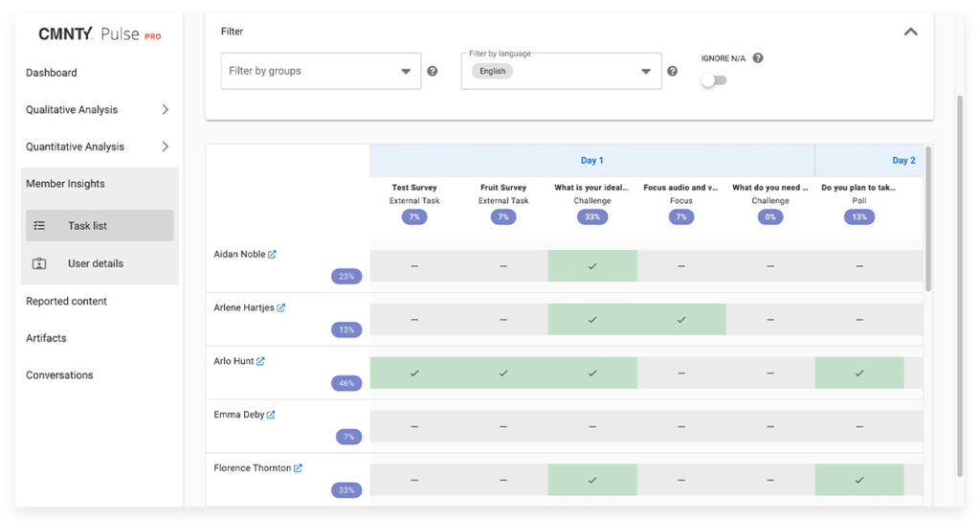Click the 13% badge under the Poll column
Viewport: 980px width, 521px height.
[x=859, y=217]
